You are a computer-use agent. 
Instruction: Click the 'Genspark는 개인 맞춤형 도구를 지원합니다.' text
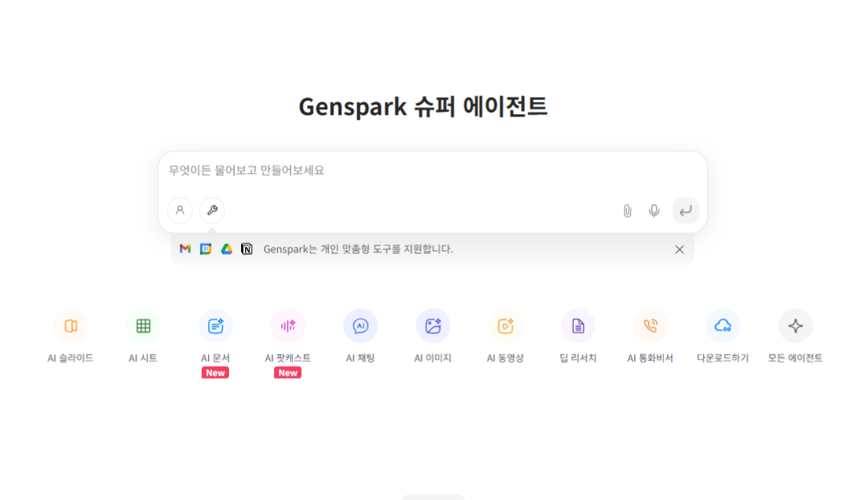[x=358, y=249]
